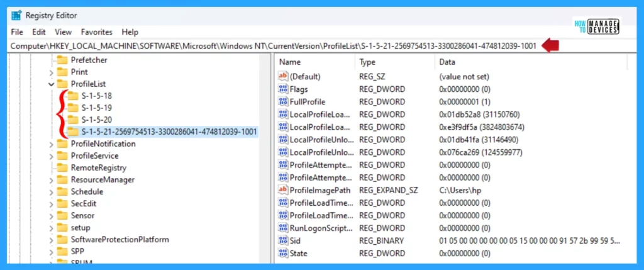
Task: Click the 0x00000001 (1) data cell
Action: [465, 101]
